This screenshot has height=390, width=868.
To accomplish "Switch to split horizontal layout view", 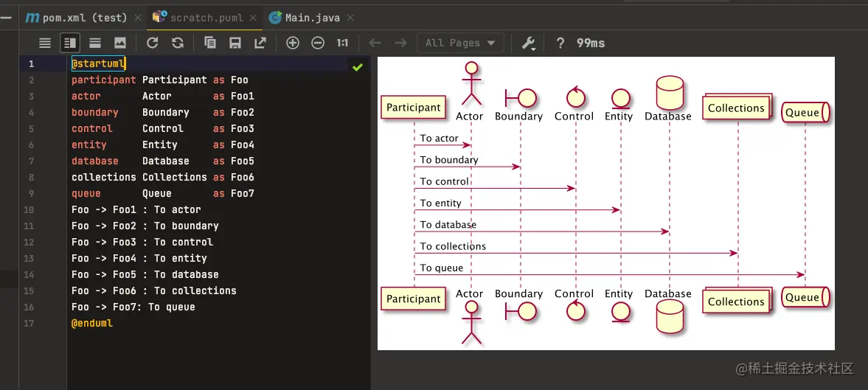I will (95, 43).
